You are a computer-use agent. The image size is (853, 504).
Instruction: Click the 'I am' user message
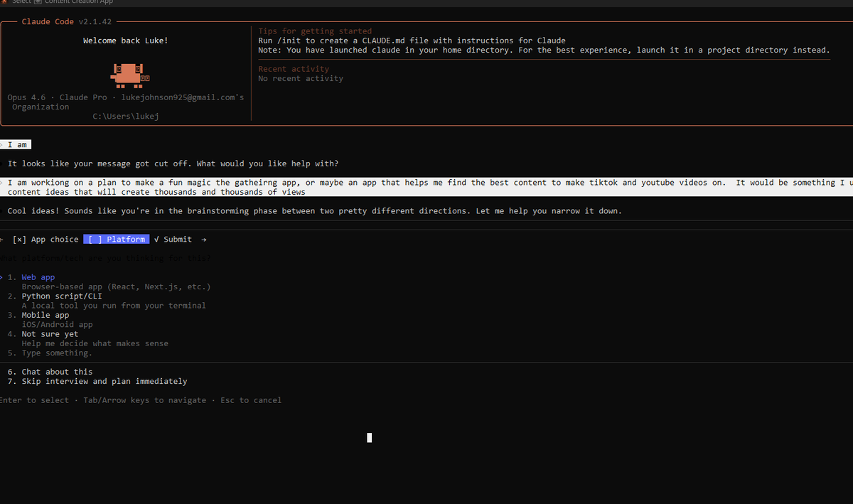pos(17,144)
